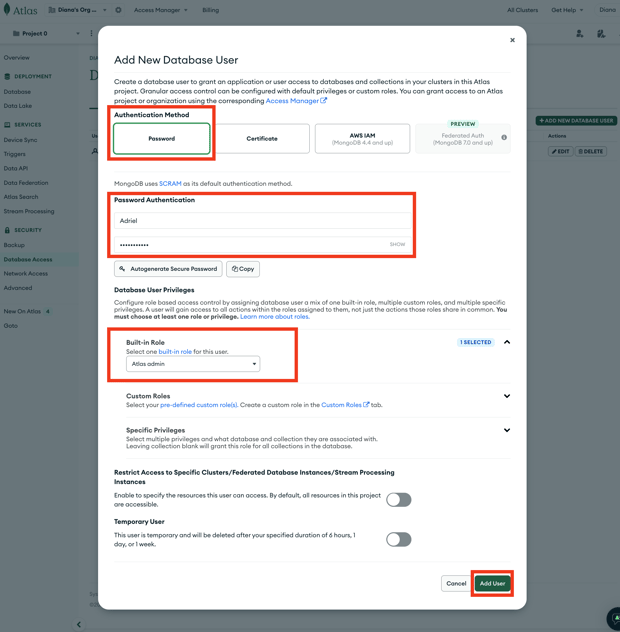This screenshot has width=620, height=632.
Task: Open organization settings gear icon
Action: pos(118,10)
